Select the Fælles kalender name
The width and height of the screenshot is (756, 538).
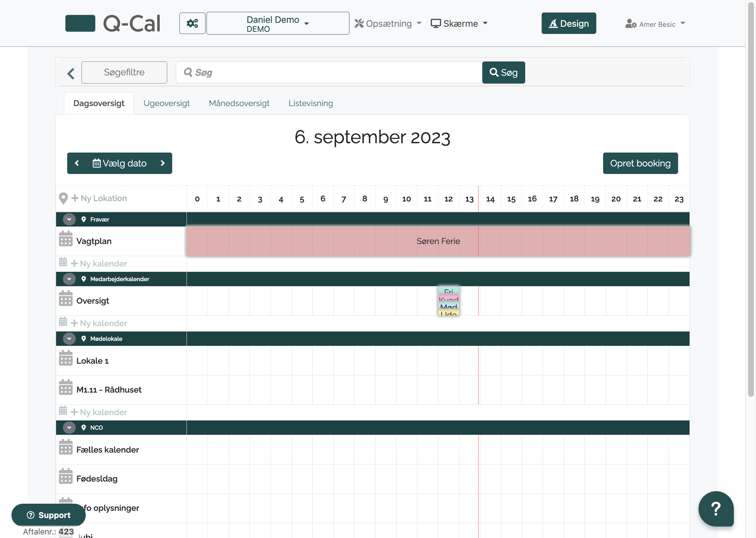[108, 450]
